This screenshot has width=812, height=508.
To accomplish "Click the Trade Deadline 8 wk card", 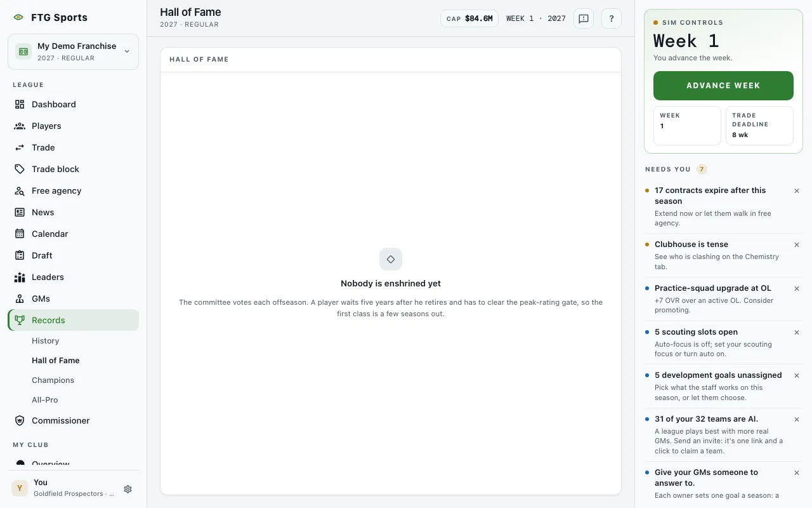I will click(x=759, y=126).
